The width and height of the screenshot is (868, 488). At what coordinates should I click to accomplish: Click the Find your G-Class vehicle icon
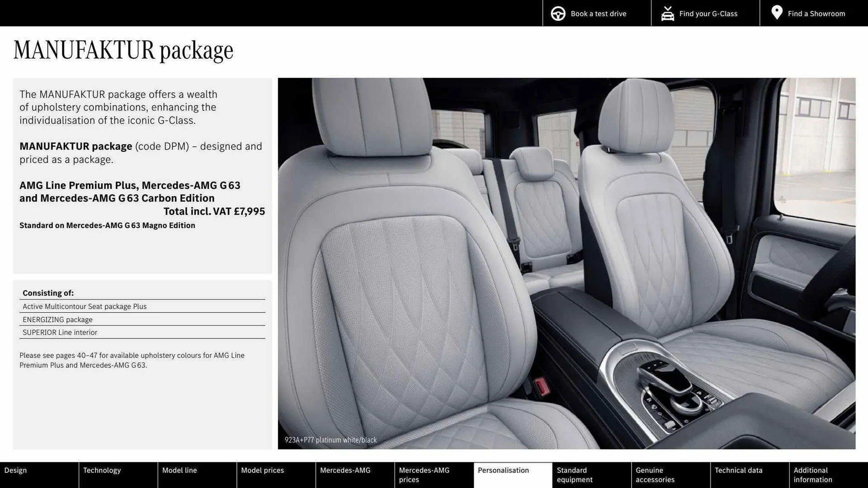(x=667, y=13)
